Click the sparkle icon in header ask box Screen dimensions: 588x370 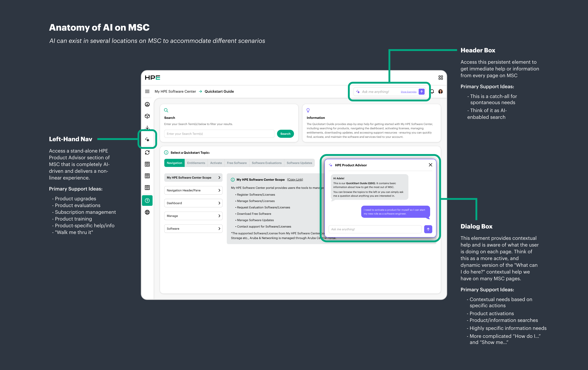[x=358, y=92]
